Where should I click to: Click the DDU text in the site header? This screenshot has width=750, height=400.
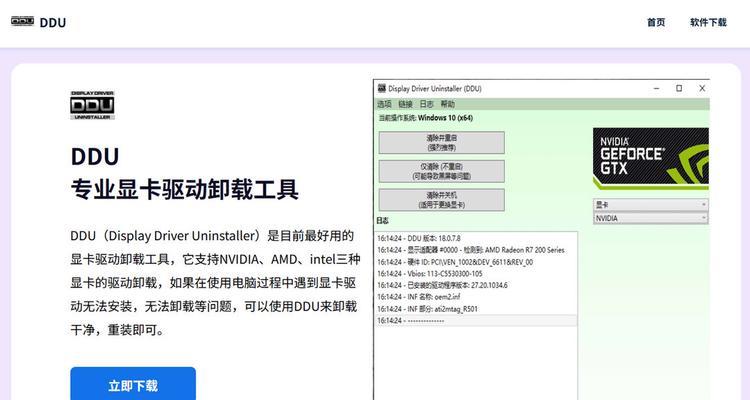click(53, 22)
